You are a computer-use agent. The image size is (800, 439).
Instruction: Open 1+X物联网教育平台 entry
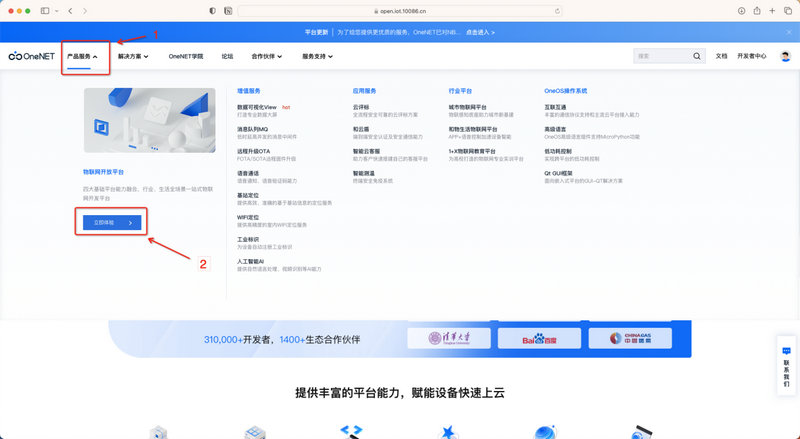(472, 151)
